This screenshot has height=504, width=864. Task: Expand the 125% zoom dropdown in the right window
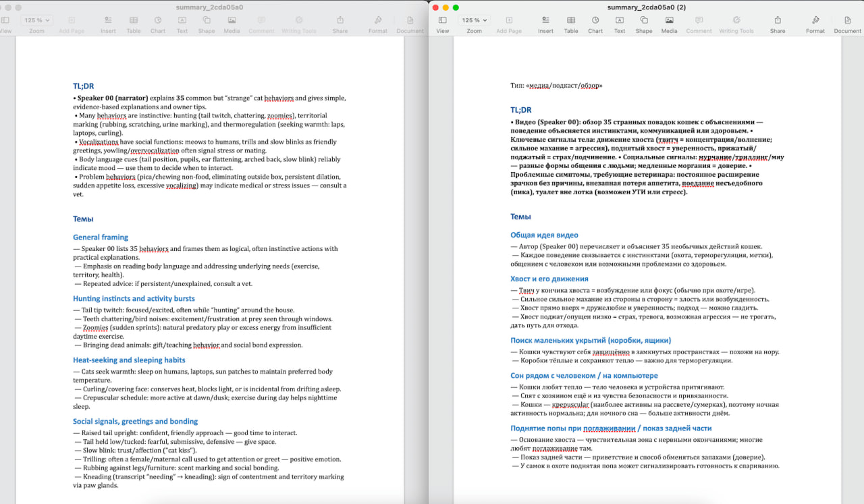click(x=475, y=20)
